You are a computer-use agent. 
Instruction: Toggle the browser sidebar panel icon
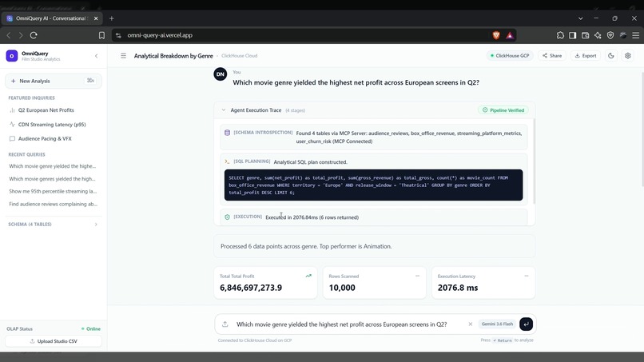[573, 35]
